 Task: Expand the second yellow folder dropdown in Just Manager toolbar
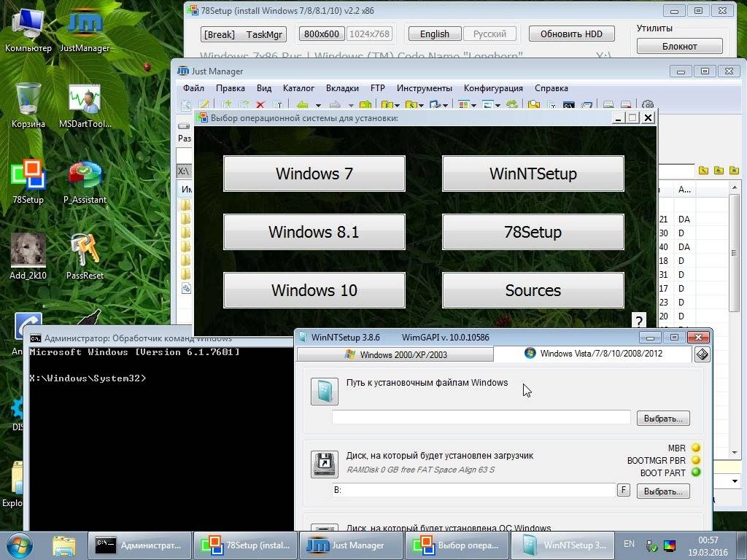click(x=421, y=105)
